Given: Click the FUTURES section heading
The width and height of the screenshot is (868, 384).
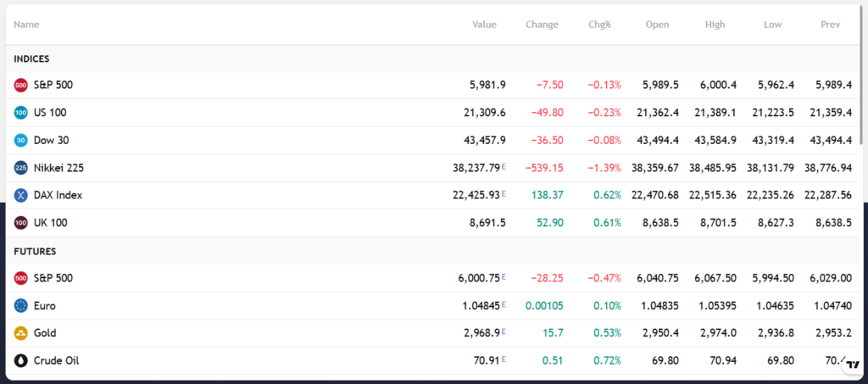Looking at the screenshot, I should tap(35, 251).
